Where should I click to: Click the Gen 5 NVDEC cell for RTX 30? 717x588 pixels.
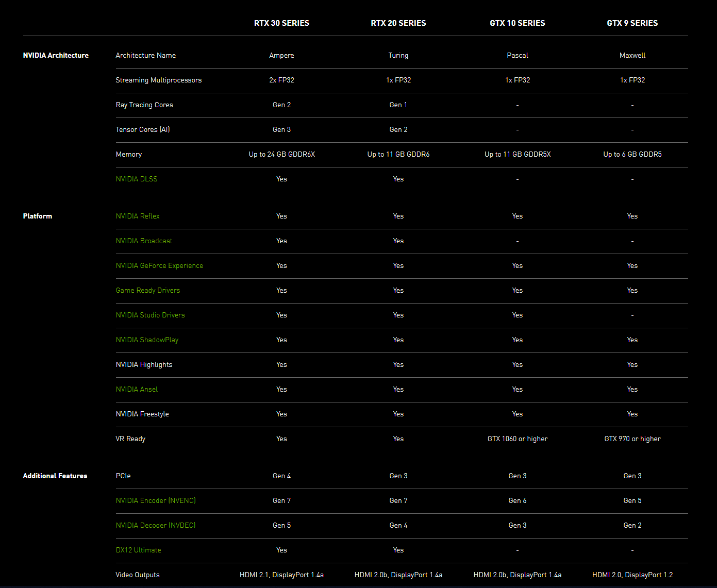[281, 525]
